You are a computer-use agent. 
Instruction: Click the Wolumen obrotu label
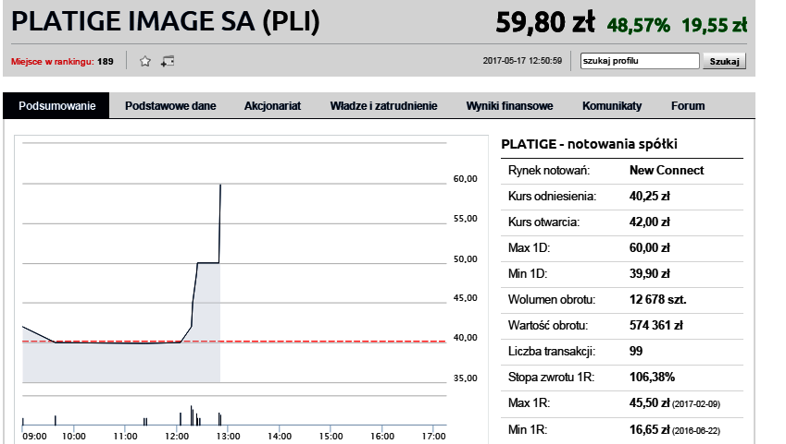[x=551, y=300]
